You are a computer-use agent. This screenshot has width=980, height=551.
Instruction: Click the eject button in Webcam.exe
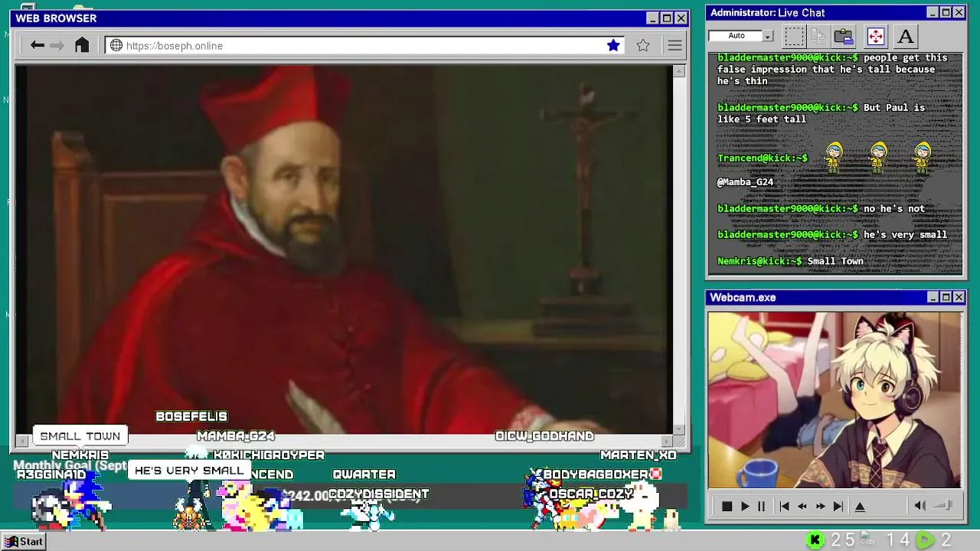pos(860,506)
